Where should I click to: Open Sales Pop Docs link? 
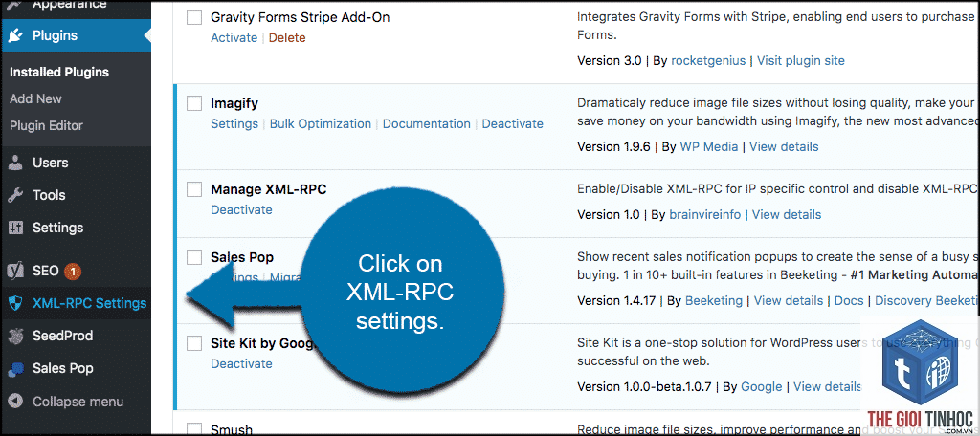(849, 300)
